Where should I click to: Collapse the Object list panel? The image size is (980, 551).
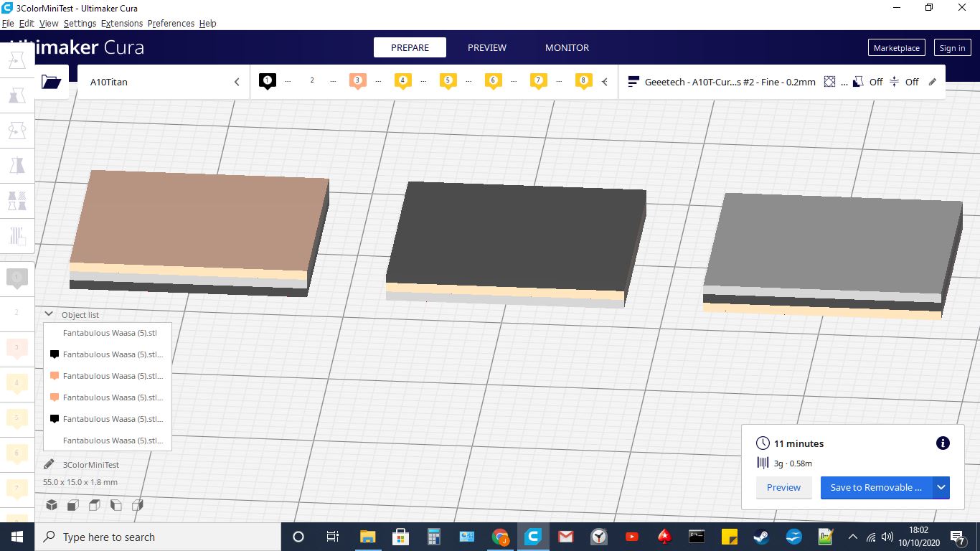click(49, 314)
